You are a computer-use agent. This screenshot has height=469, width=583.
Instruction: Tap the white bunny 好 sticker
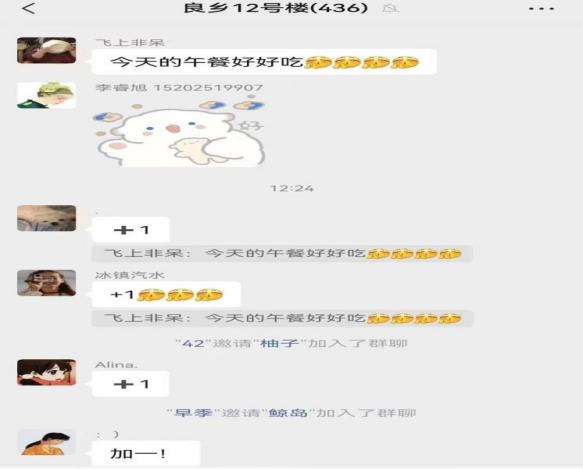click(x=180, y=131)
